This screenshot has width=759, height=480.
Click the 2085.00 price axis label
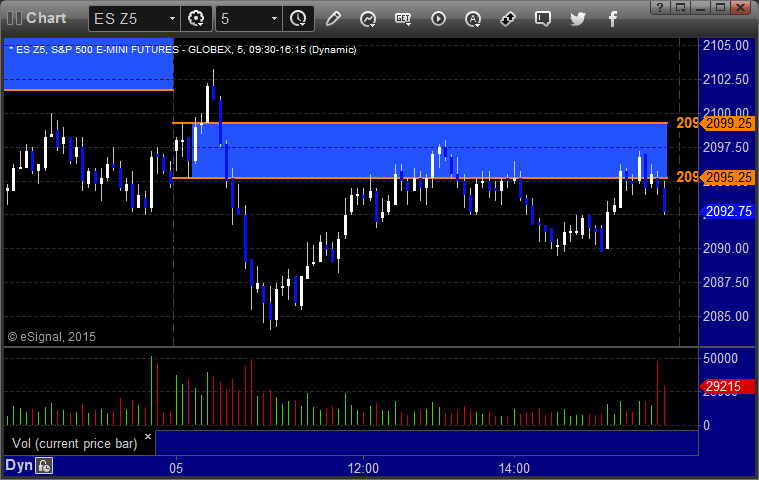(x=726, y=316)
